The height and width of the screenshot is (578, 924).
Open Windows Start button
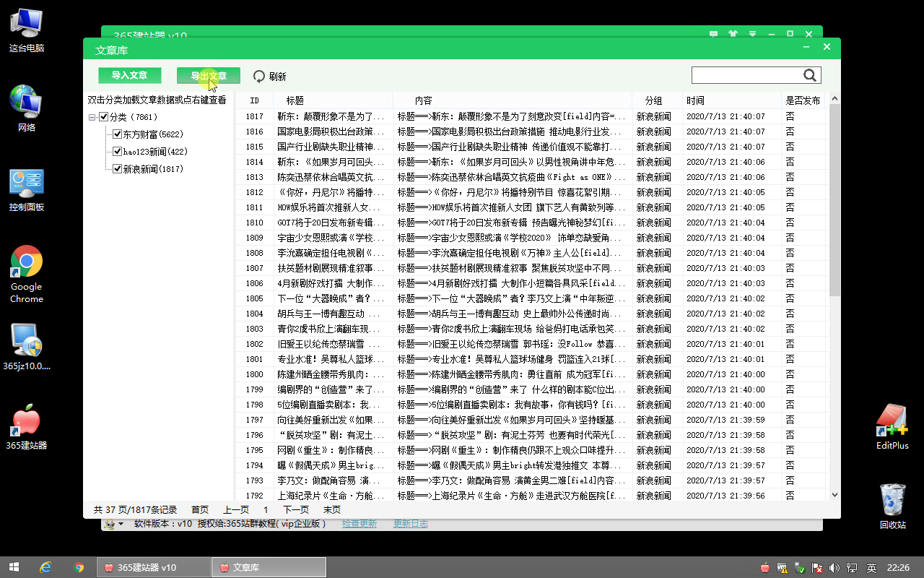tap(14, 567)
